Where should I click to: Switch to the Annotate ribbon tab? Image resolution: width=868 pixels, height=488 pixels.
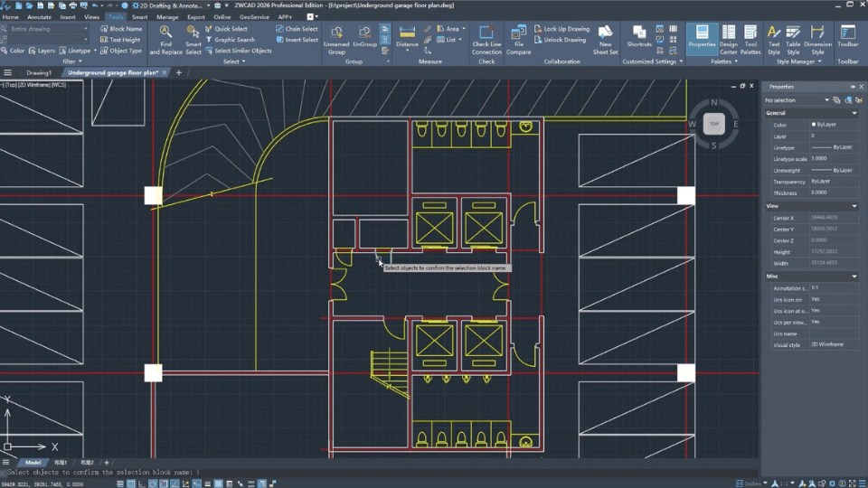coord(39,16)
